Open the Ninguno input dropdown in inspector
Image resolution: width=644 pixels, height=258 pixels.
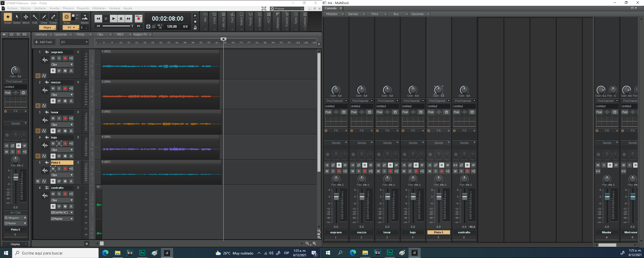15,218
